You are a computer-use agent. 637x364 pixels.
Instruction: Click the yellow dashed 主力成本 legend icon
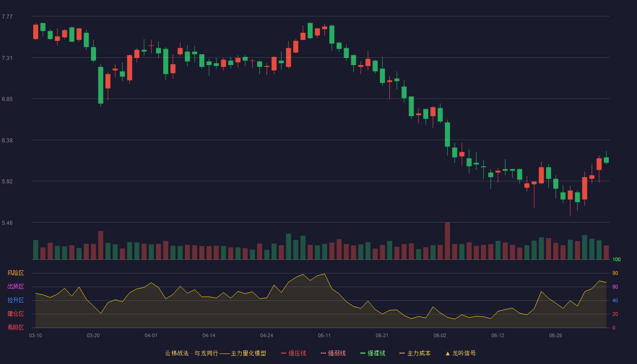[402, 353]
